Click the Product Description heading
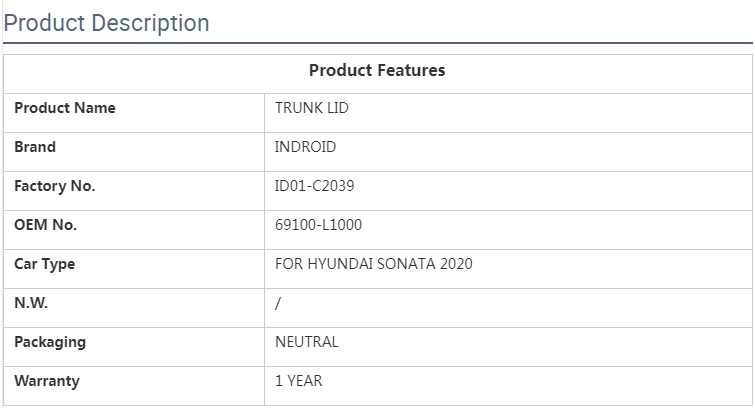This screenshot has width=755, height=408. (107, 23)
